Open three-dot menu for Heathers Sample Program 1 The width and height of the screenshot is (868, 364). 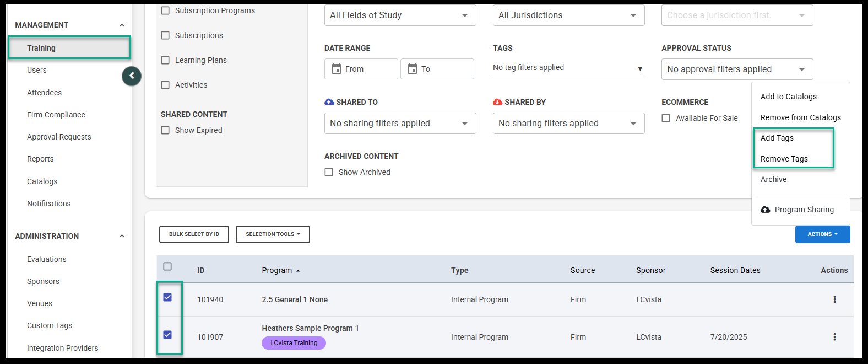click(x=834, y=337)
